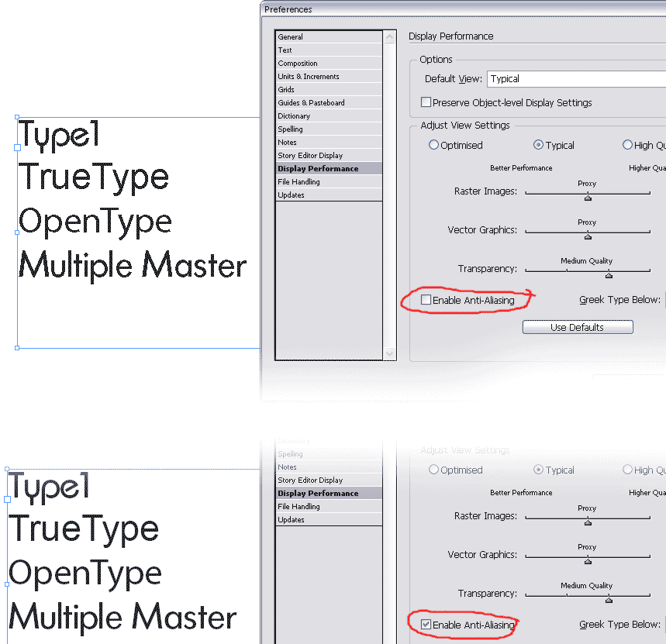The width and height of the screenshot is (666, 644).
Task: Go to Units & Increments preferences
Action: [x=330, y=77]
